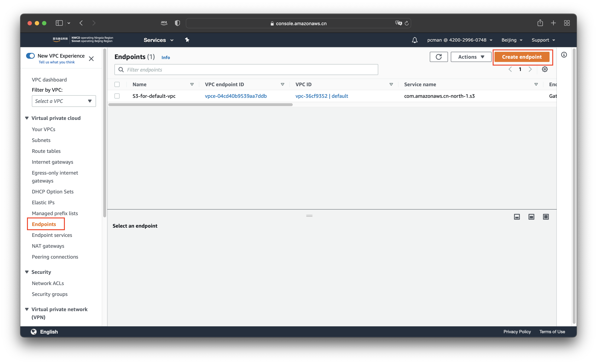Image resolution: width=597 pixels, height=364 pixels.
Task: Click the translate icon in address bar
Action: [x=398, y=23]
